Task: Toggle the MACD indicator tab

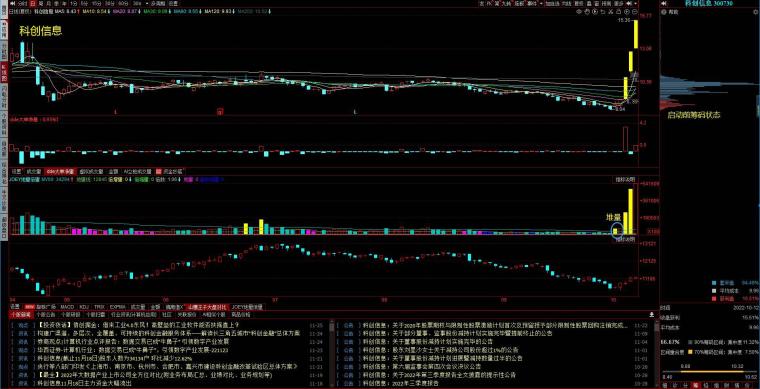Action: coord(67,307)
